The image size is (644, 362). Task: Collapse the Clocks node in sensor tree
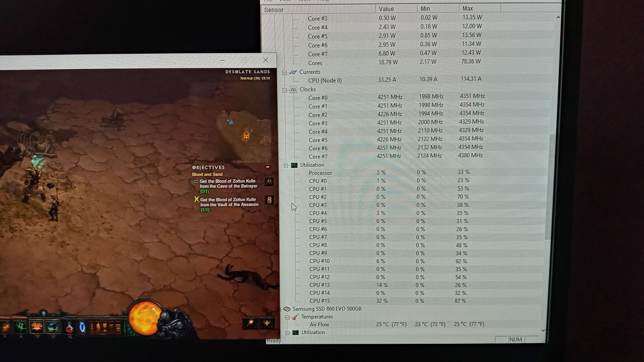pos(285,90)
